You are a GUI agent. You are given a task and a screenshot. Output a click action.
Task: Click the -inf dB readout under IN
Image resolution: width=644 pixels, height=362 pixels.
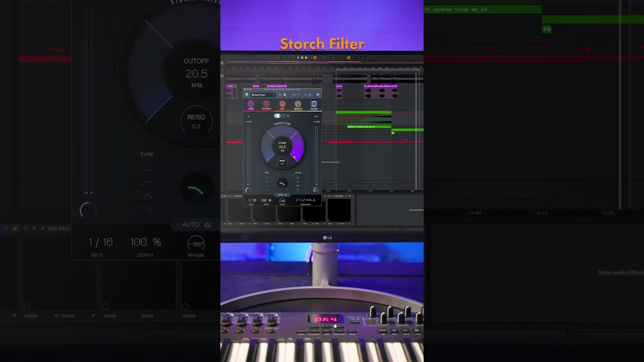249,122
